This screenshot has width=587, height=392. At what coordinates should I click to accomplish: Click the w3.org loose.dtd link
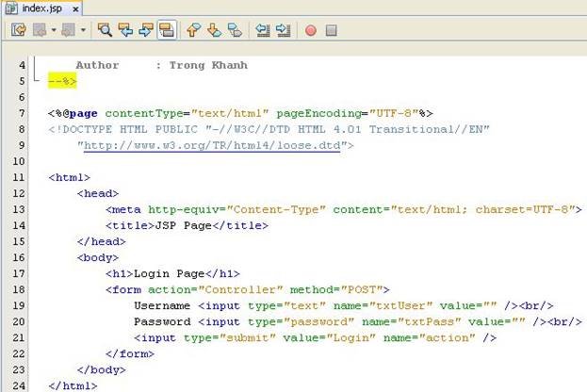[x=212, y=145]
